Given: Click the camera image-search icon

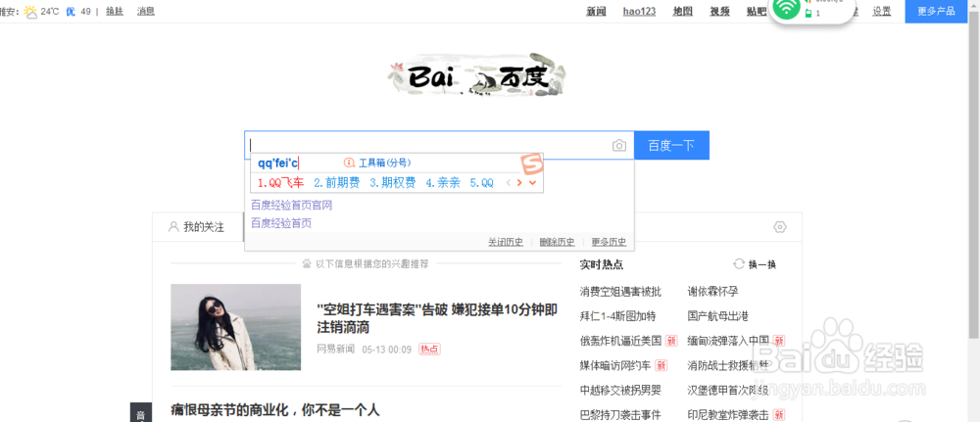Looking at the screenshot, I should click(618, 146).
